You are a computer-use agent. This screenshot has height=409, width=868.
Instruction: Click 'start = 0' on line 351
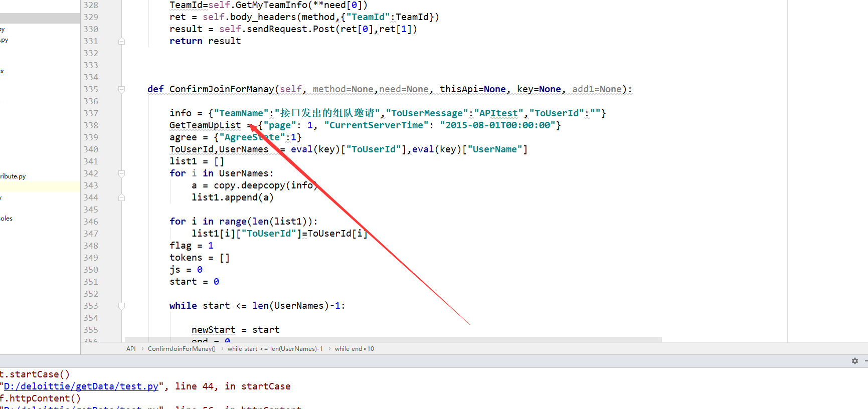[x=194, y=282]
